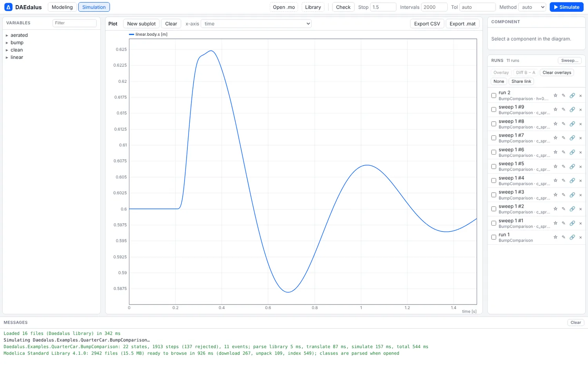Click the Check button

pos(343,7)
